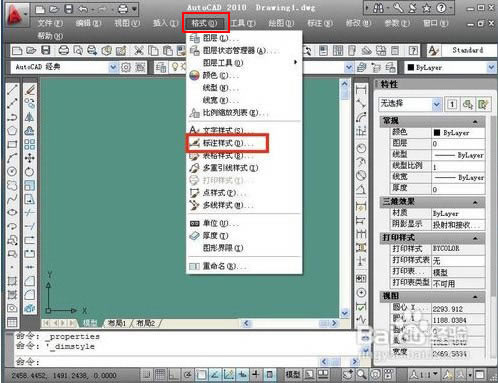Click the drawing area vertical scrollbar down arrow
This screenshot has height=383, width=498.
(345, 313)
